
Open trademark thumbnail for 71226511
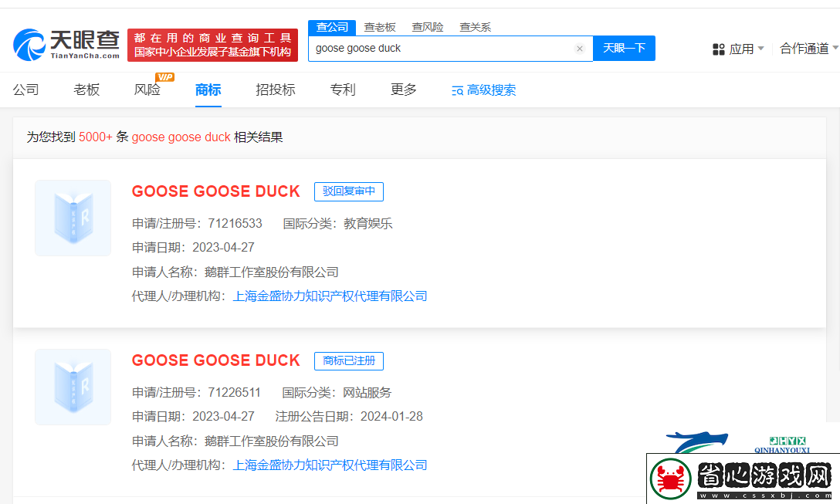[73, 387]
